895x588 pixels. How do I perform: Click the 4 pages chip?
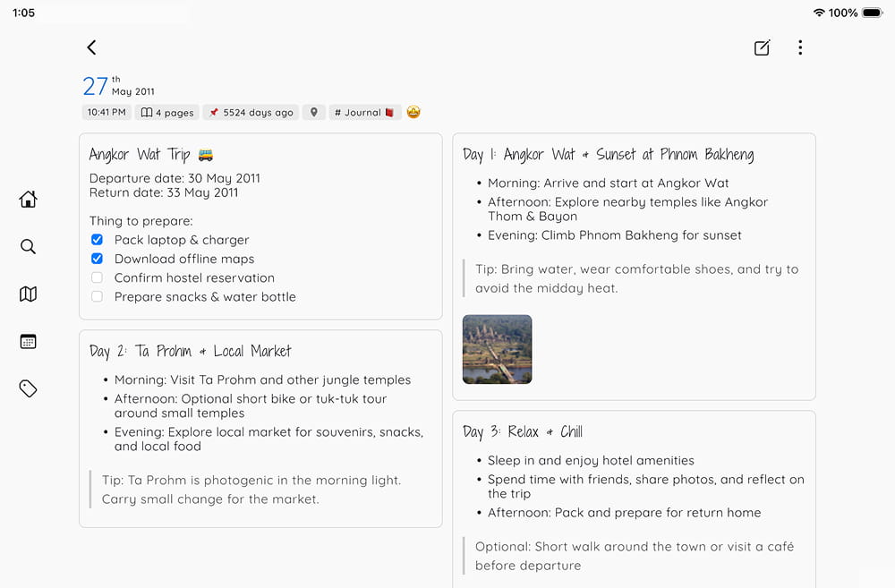[x=167, y=113]
